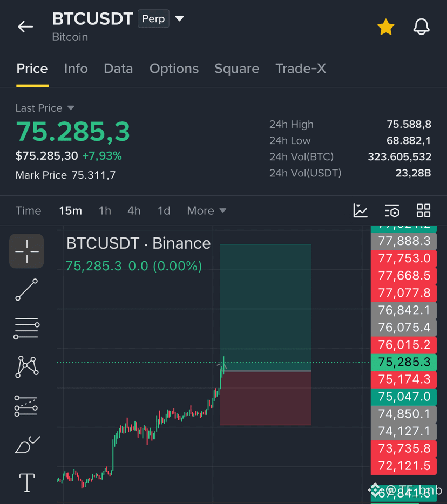
Task: Click the 73,735.8 red price label
Action: click(404, 449)
